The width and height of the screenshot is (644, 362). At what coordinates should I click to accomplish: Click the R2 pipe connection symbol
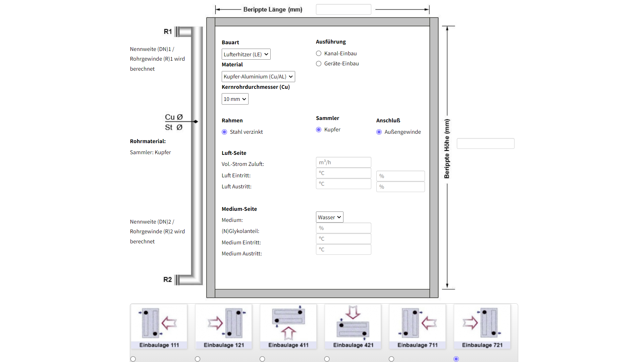183,280
